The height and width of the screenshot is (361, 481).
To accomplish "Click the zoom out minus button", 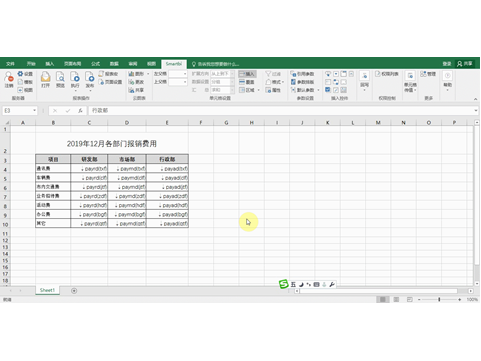I will tap(419, 300).
